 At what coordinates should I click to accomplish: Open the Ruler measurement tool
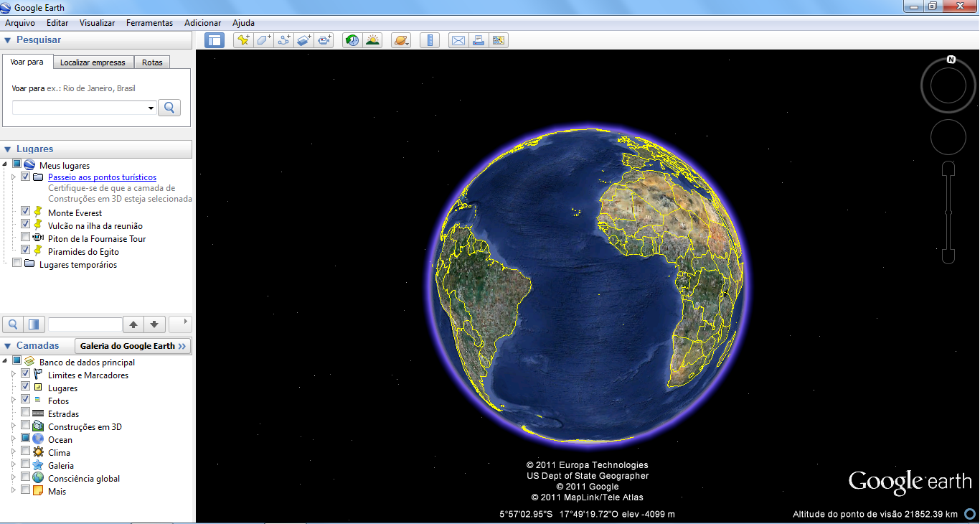tap(429, 40)
